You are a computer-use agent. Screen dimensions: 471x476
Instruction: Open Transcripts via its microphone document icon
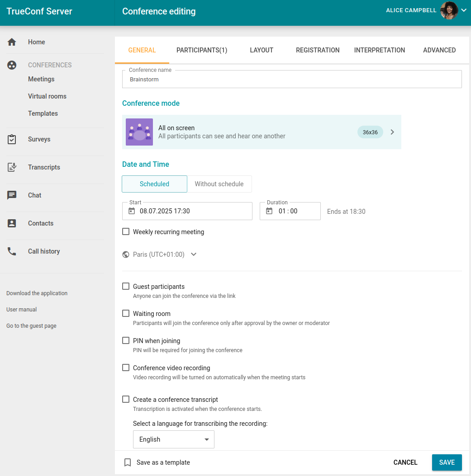click(12, 167)
